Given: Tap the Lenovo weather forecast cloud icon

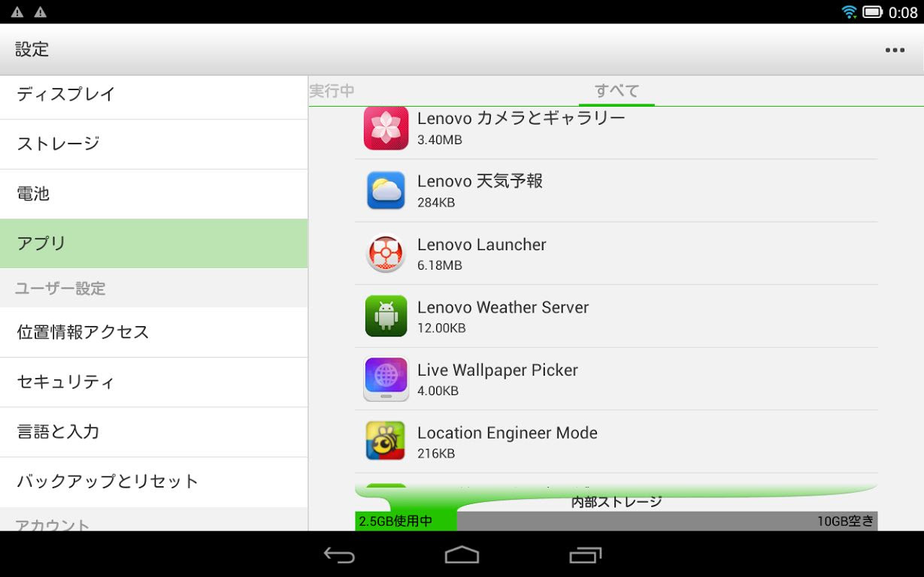Looking at the screenshot, I should (386, 191).
